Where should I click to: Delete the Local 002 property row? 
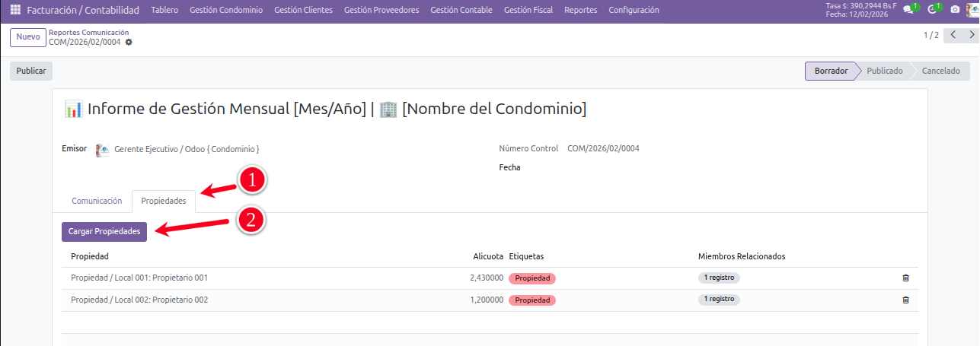click(x=905, y=300)
